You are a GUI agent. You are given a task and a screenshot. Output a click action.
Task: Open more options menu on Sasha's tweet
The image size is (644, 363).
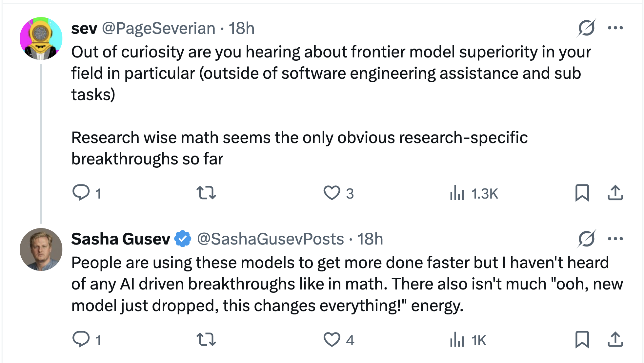[615, 239]
